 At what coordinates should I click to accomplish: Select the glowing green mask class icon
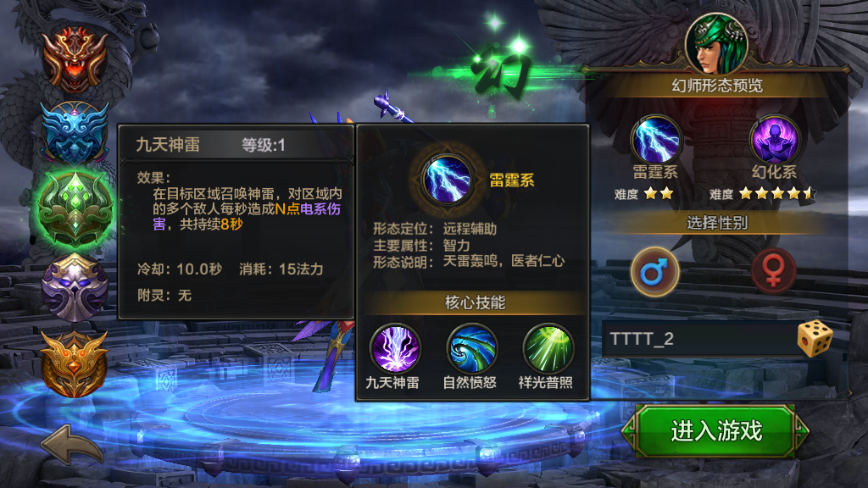pos(75,209)
